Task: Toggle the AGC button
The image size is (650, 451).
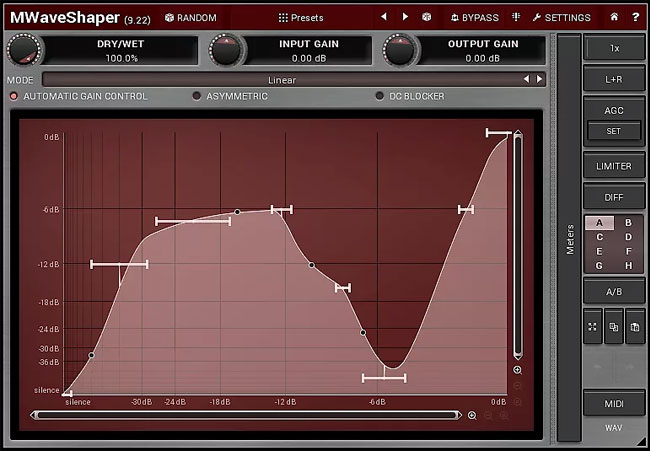Action: (614, 110)
